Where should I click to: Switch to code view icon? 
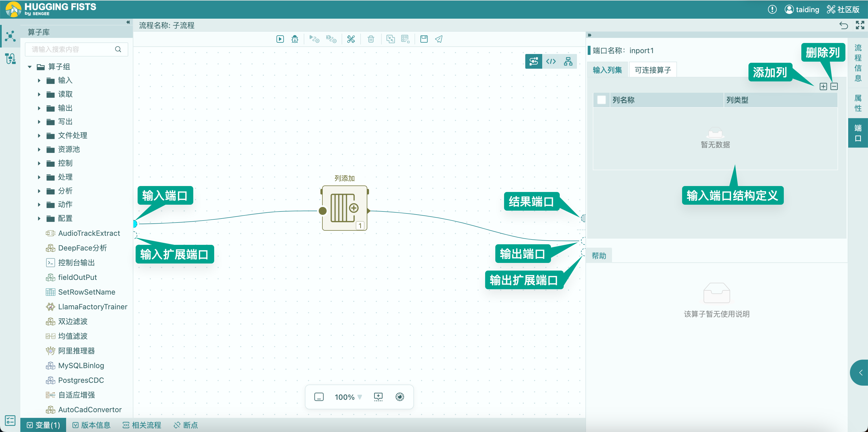[x=551, y=61]
